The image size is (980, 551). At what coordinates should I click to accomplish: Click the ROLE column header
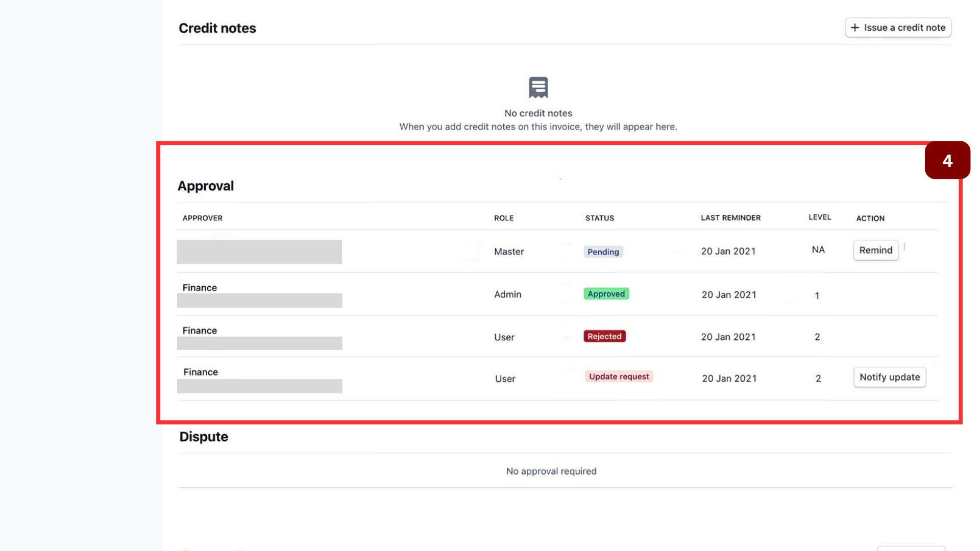504,218
